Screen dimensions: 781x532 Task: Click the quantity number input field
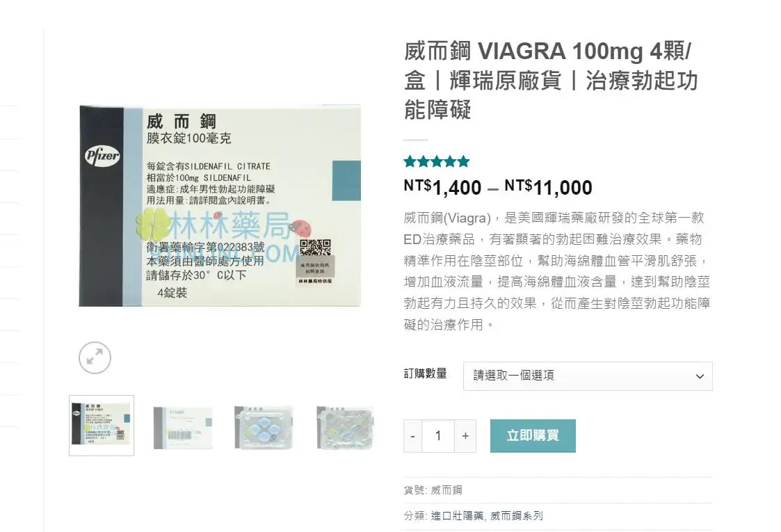pos(438,436)
